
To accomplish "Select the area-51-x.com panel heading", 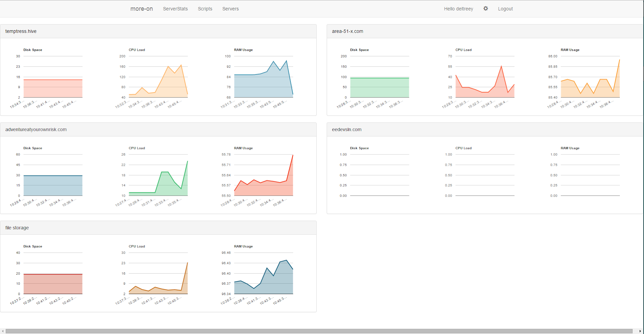I will (x=485, y=31).
